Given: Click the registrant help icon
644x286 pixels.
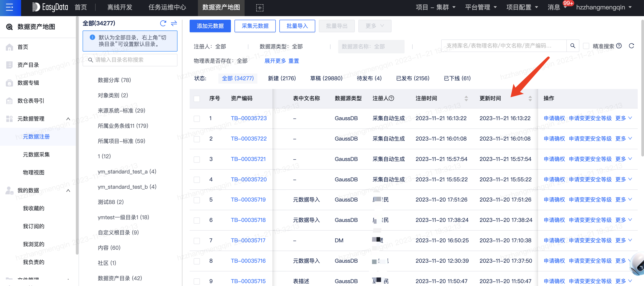Looking at the screenshot, I should pyautogui.click(x=392, y=98).
